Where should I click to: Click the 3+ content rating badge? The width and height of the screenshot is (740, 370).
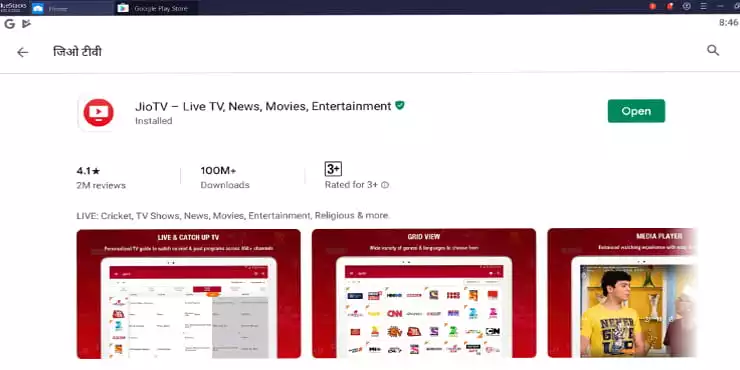coord(333,169)
